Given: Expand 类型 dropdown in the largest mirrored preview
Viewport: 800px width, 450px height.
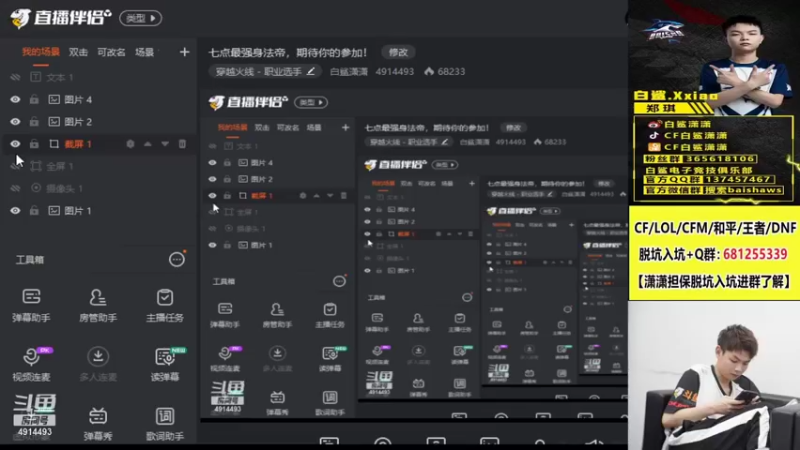Looking at the screenshot, I should coord(311,102).
